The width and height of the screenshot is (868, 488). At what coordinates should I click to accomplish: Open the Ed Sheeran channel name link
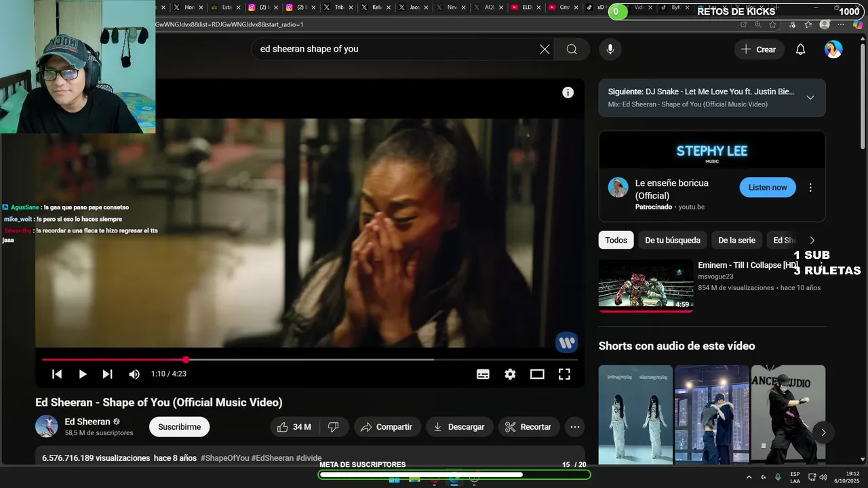[87, 422]
